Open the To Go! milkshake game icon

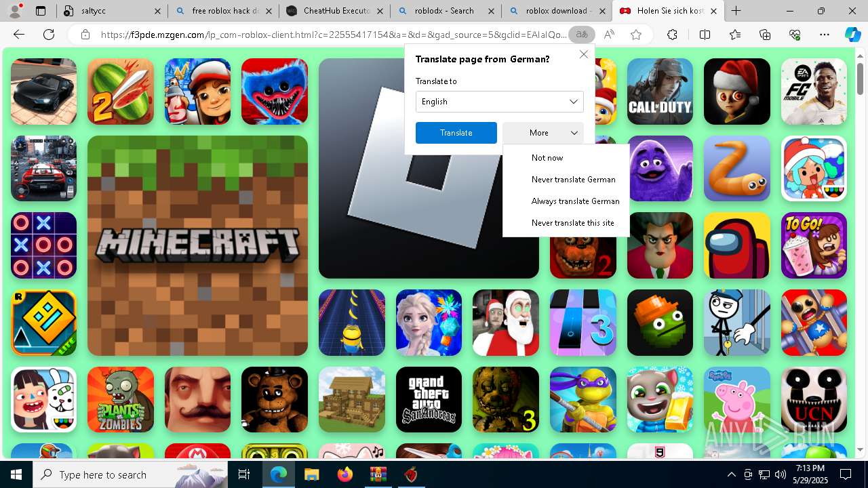pos(814,245)
